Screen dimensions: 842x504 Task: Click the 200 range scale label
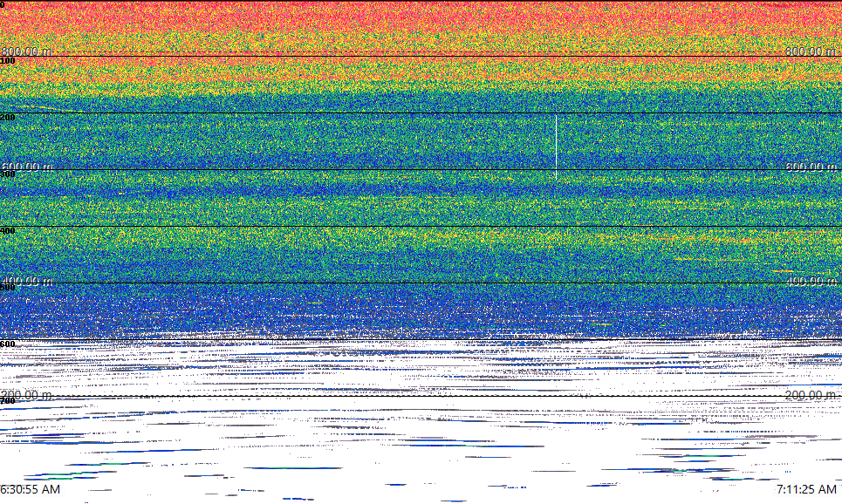(8, 118)
